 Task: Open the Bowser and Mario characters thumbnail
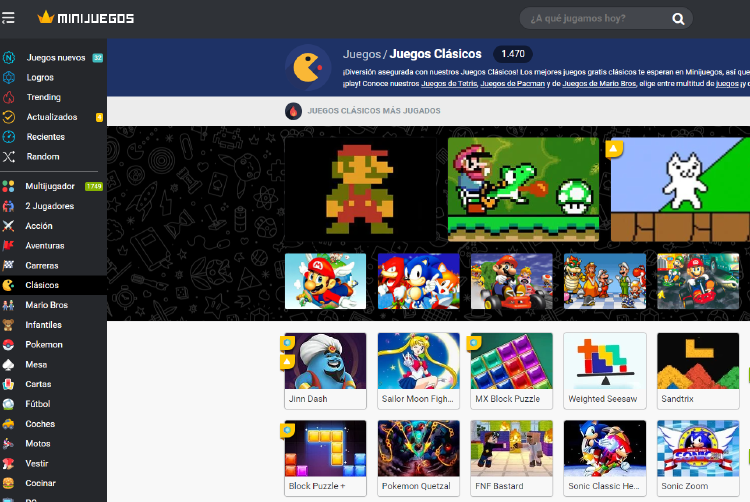point(605,281)
